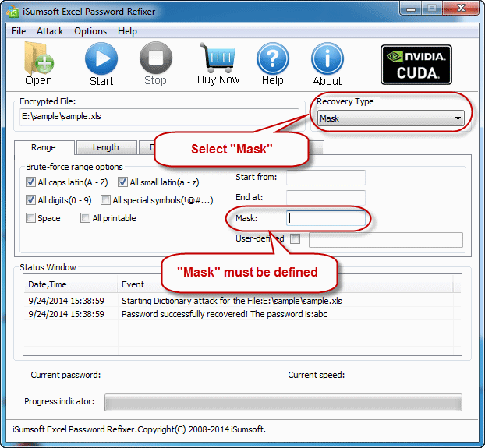Viewport: 485px width, 448px height.
Task: Switch to the Range tab
Action: click(x=44, y=147)
